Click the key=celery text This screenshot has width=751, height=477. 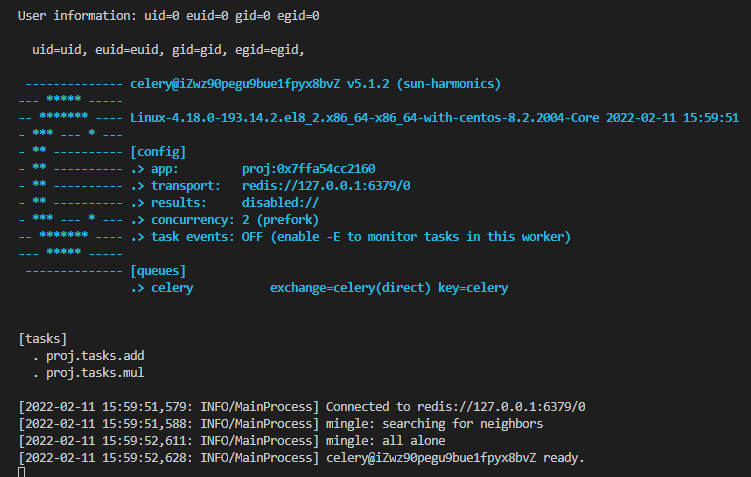[480, 288]
